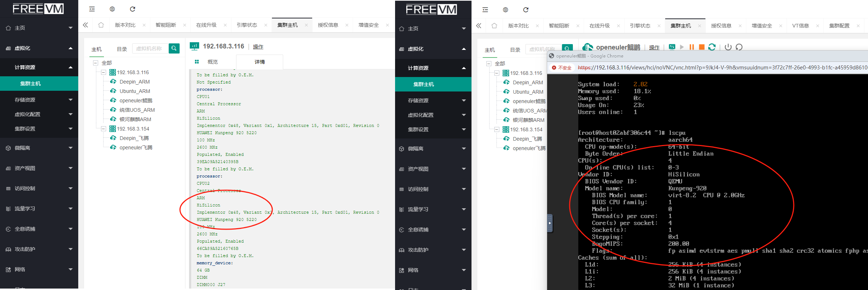Collapse the 192.168.3.116 host node in left window
The height and width of the screenshot is (290, 868).
[x=104, y=72]
